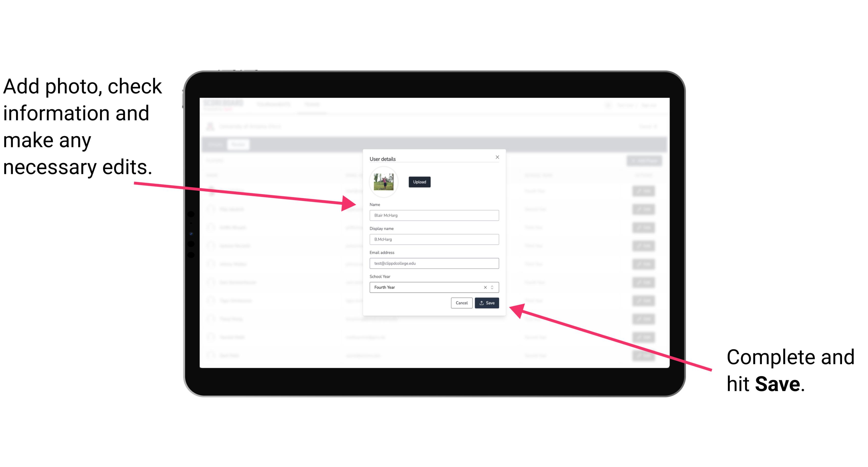This screenshot has width=868, height=467.
Task: Click the sort/order icon next to School Year
Action: click(x=493, y=287)
